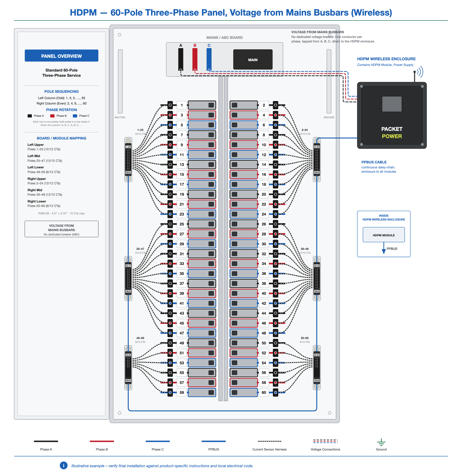
Task: Click the current sensor on pole 2
Action: (275, 105)
